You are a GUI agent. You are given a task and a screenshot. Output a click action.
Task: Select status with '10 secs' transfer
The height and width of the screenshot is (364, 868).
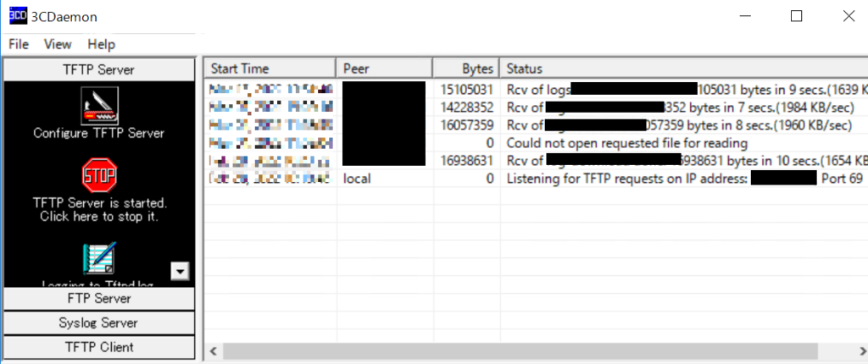(687, 161)
